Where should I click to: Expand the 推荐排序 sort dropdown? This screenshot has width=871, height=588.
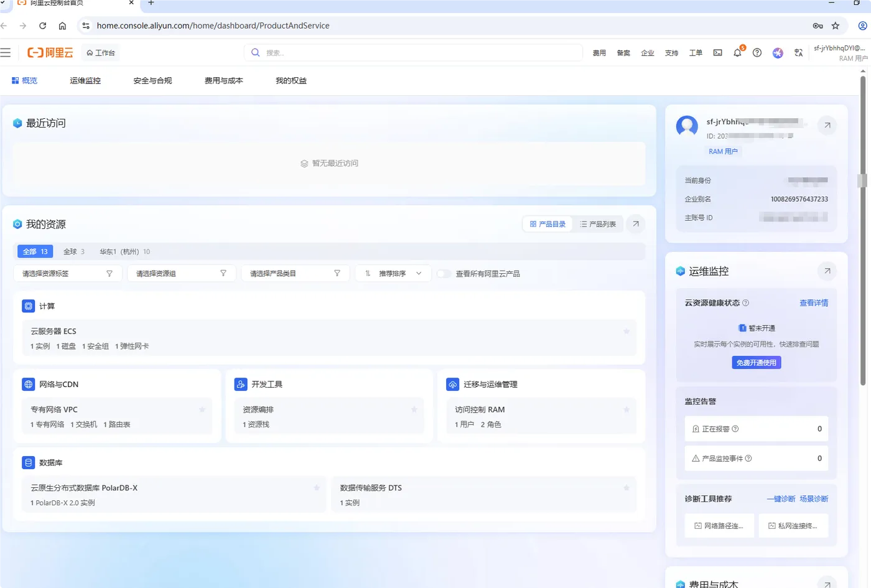coord(393,274)
